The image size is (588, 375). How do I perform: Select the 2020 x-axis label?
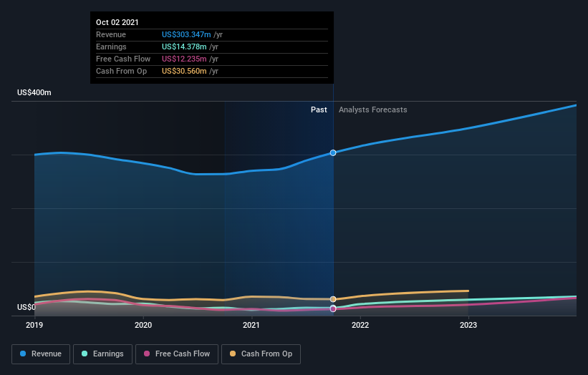pos(143,325)
